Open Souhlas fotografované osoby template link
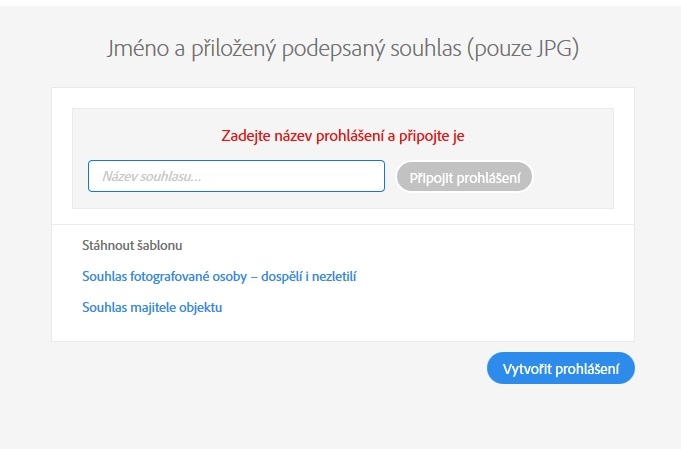The height and width of the screenshot is (449, 681). tap(219, 276)
